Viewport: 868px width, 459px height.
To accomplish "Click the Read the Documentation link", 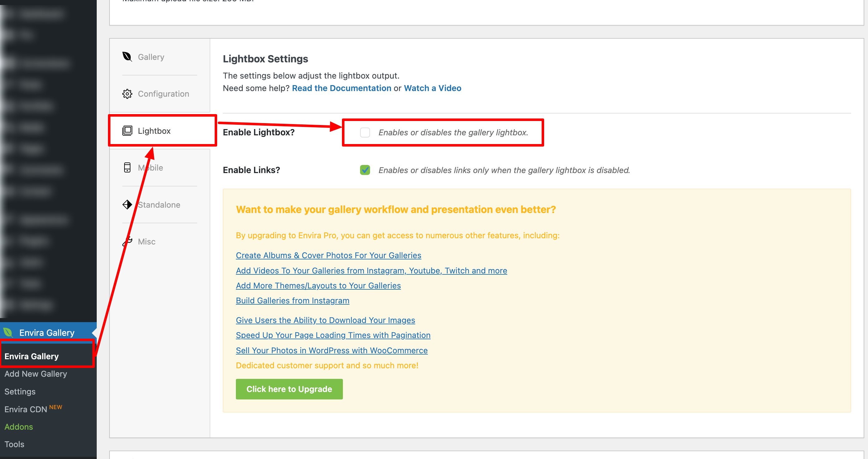I will (x=341, y=88).
